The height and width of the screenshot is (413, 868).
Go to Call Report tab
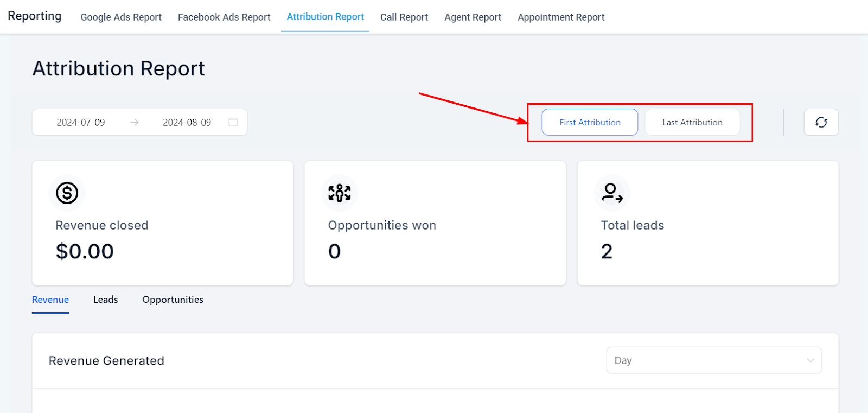click(x=404, y=17)
